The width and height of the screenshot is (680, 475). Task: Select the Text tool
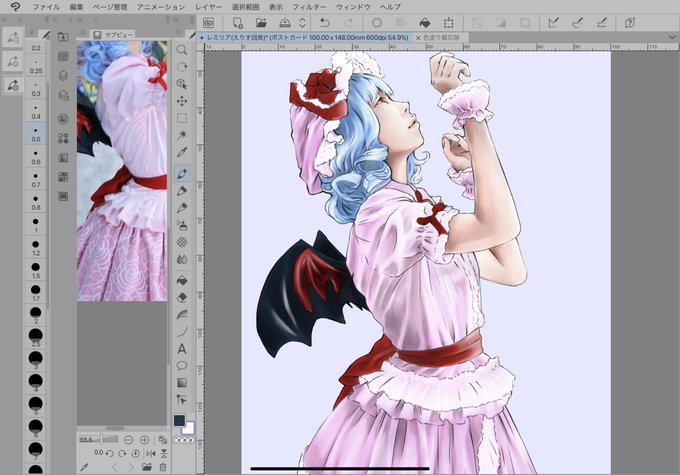coord(182,348)
